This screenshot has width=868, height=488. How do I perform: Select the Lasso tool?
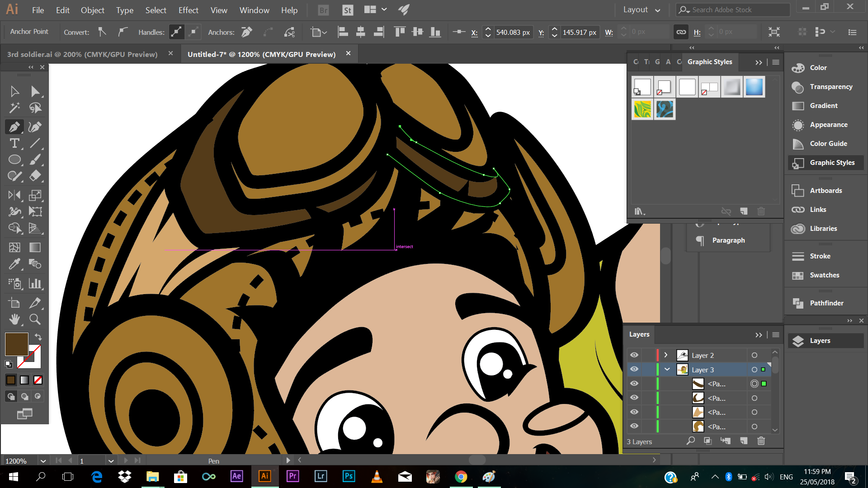tap(35, 108)
